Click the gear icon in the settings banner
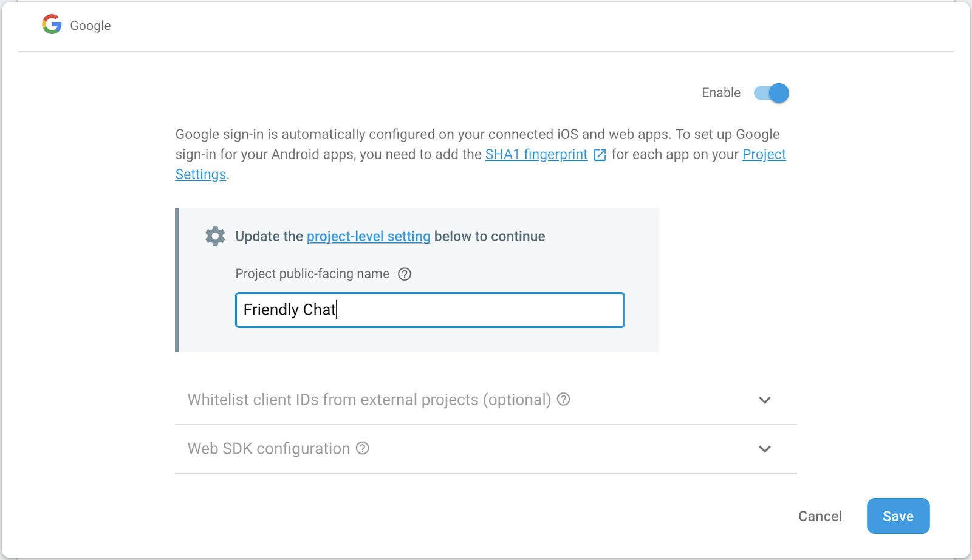 pyautogui.click(x=214, y=236)
